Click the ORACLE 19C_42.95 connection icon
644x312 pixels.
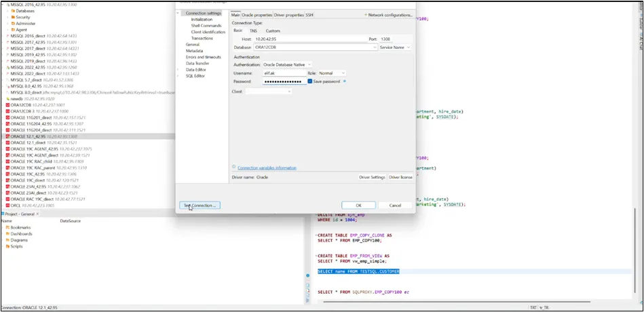point(7,174)
